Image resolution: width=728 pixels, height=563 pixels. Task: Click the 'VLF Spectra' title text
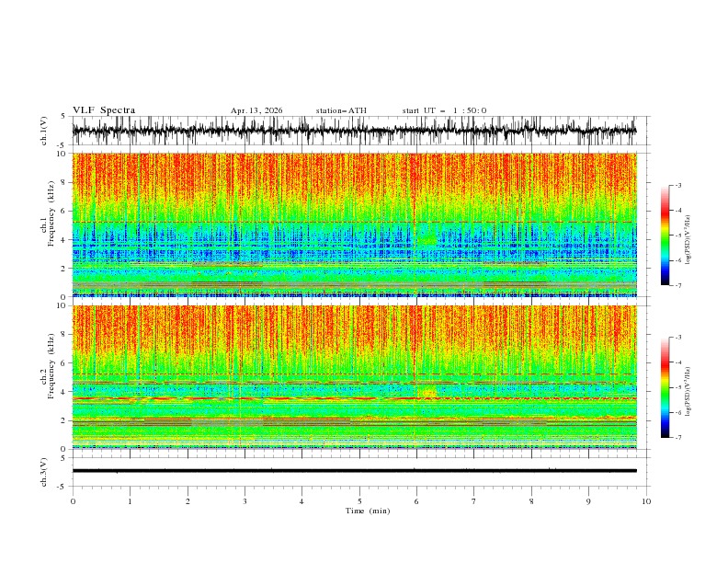click(104, 110)
